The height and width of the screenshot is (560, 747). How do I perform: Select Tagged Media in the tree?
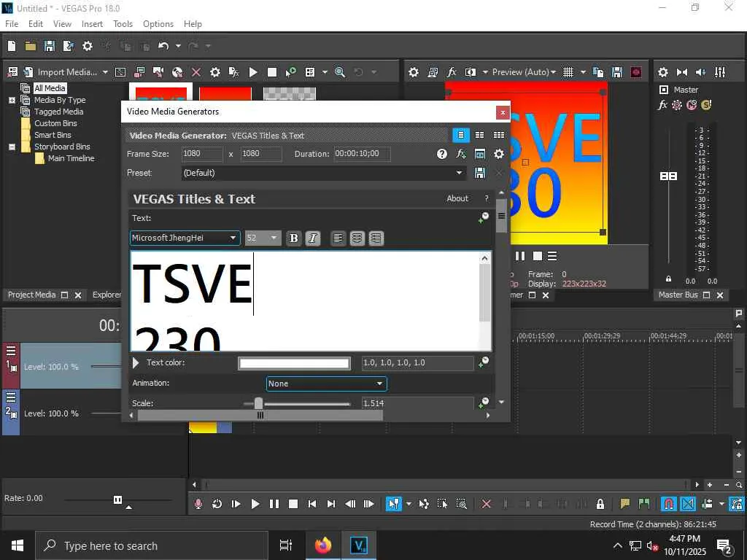58,112
